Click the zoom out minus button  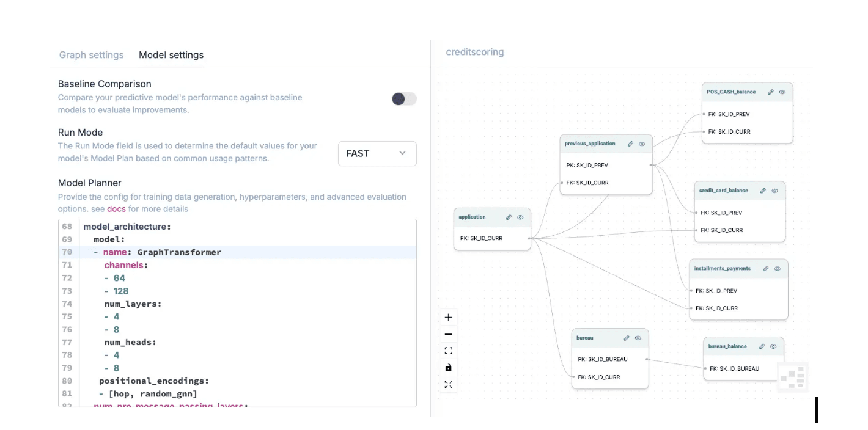pyautogui.click(x=449, y=334)
